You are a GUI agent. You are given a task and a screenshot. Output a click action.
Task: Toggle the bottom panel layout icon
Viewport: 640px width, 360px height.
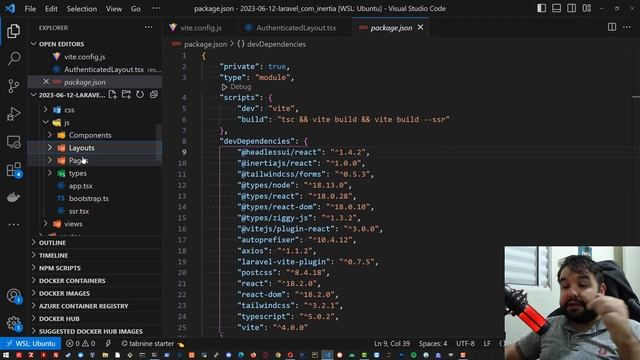556,8
